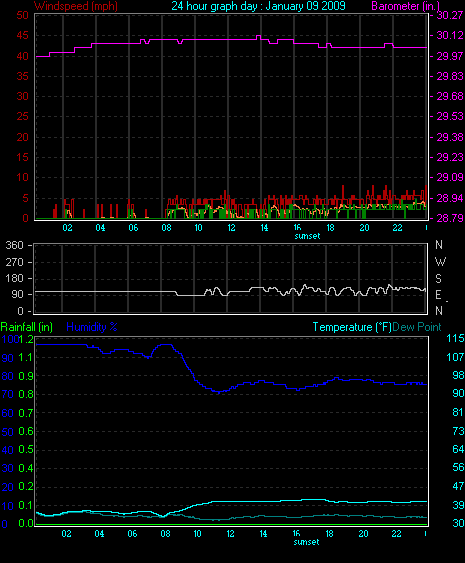Click the sunset marker under temperature graph
The width and height of the screenshot is (465, 563).
click(x=306, y=542)
